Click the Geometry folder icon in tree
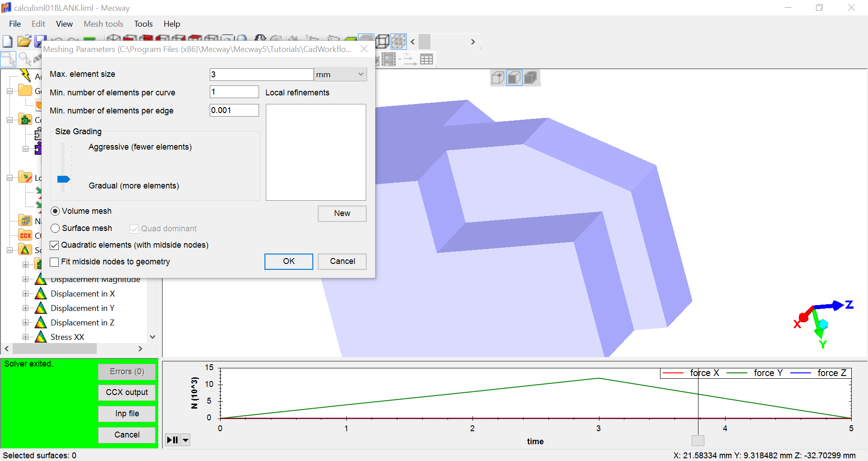 point(25,90)
